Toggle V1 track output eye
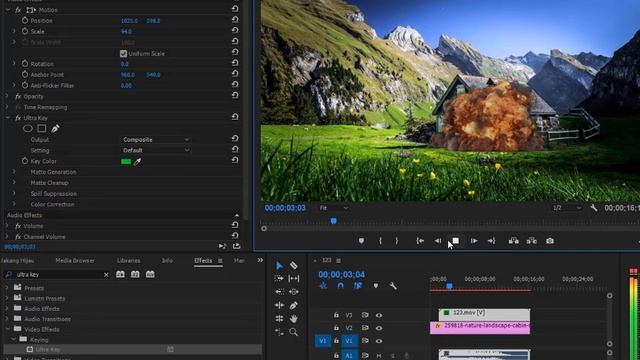The image size is (640, 360). [x=379, y=341]
